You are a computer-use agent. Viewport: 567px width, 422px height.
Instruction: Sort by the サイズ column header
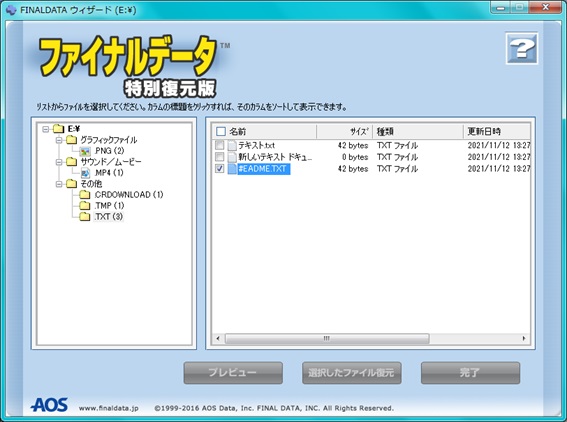(345, 131)
